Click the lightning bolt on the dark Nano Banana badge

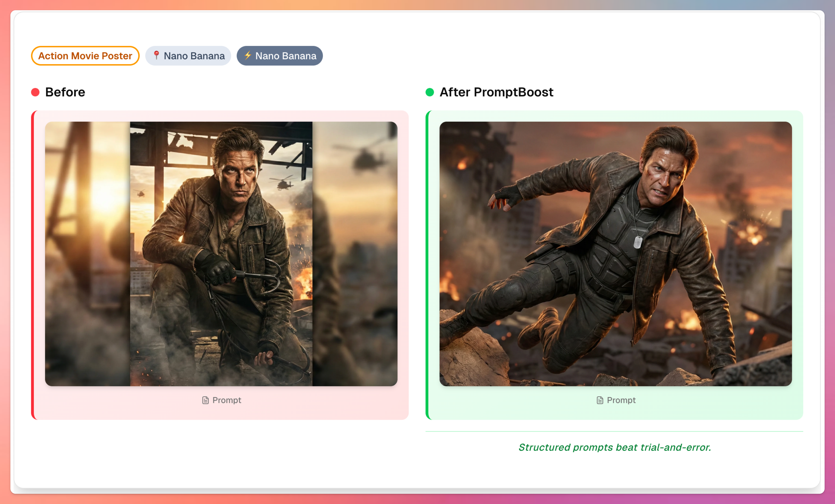tap(248, 56)
